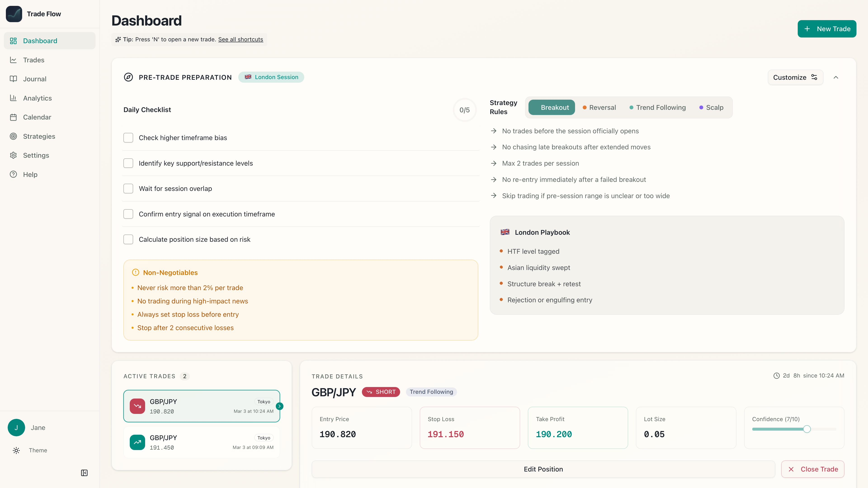Open the Analytics section
Screen dimensions: 868x488
[37, 98]
